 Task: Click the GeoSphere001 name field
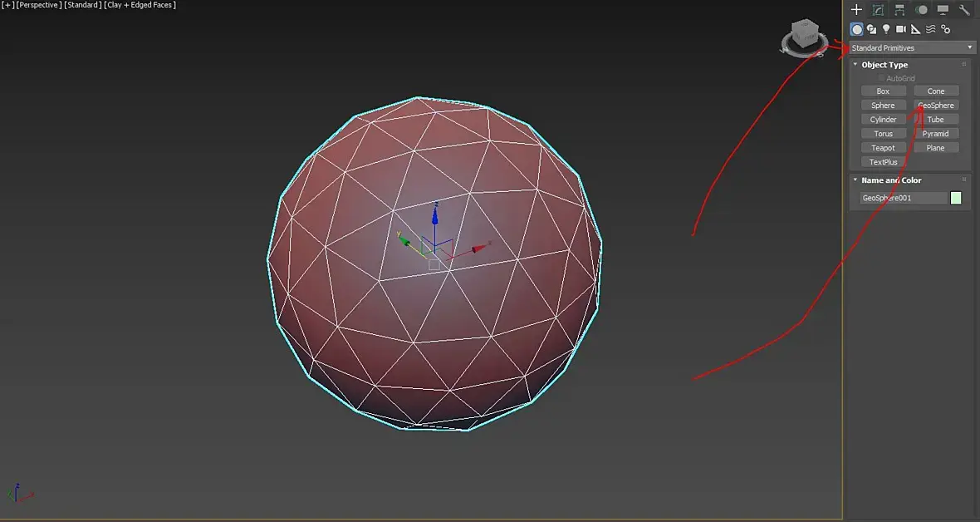(x=904, y=198)
